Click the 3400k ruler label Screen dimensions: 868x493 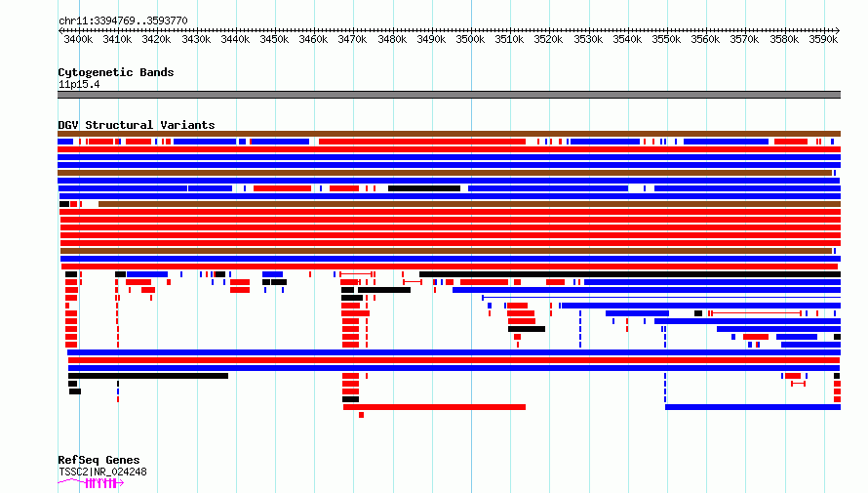point(78,39)
